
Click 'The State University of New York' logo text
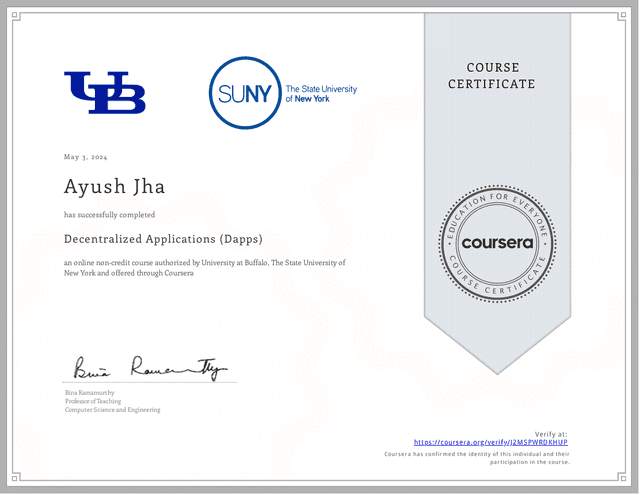click(x=321, y=93)
